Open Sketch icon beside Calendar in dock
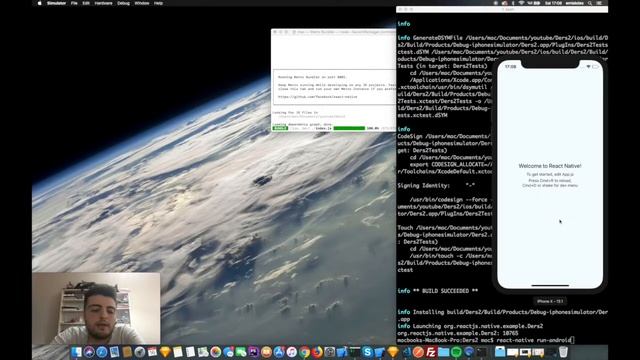Viewport: 640px width, 360px height. (165, 352)
